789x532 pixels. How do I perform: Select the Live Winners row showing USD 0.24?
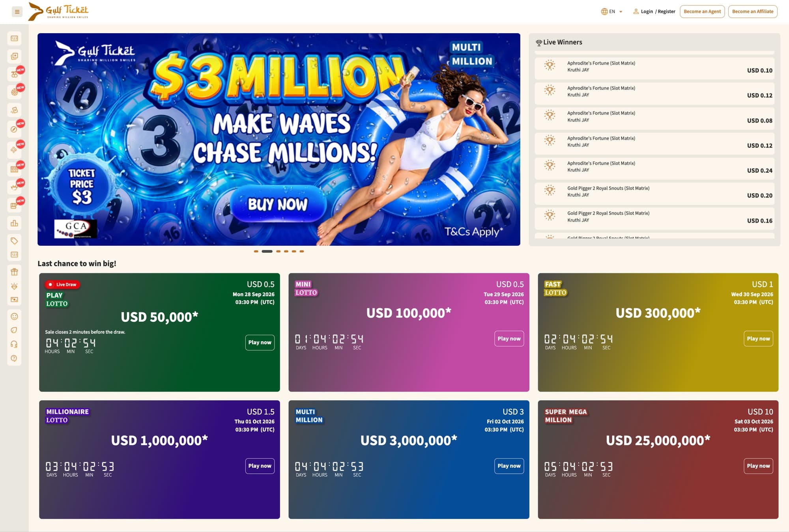click(654, 168)
